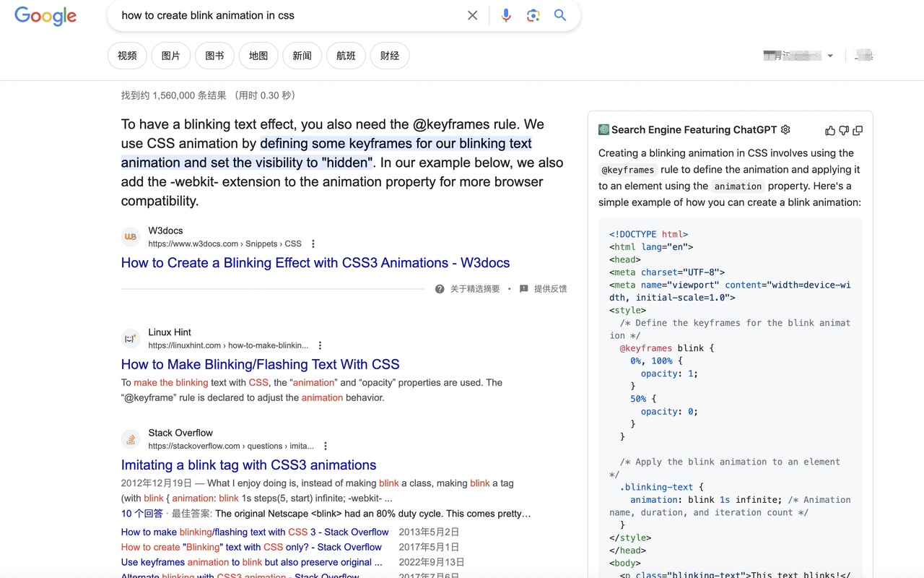Click 提供反馈 feedback link
924x578 pixels.
[549, 289]
